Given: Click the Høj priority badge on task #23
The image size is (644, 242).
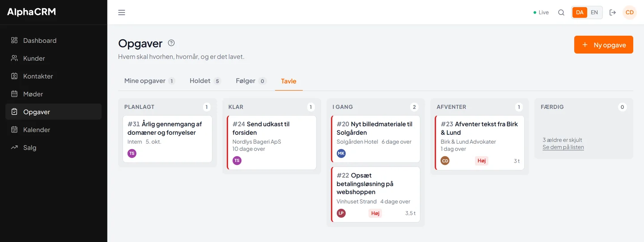Looking at the screenshot, I should pos(482,161).
